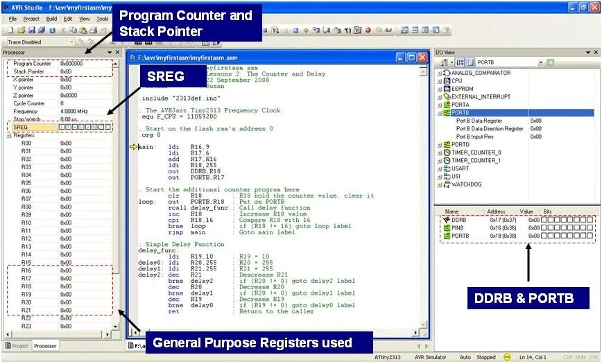Screen dimensions: 602x364
Task: Click the yellow status indicator in the status bar
Action: pos(507,357)
